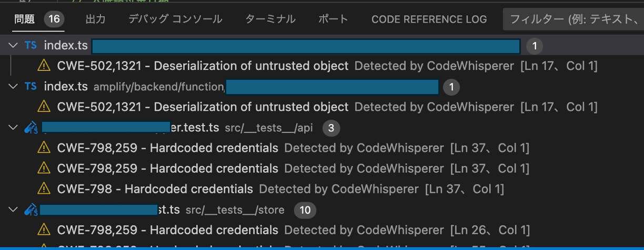Click the test file icon in src/__tests__/store

coord(31,210)
